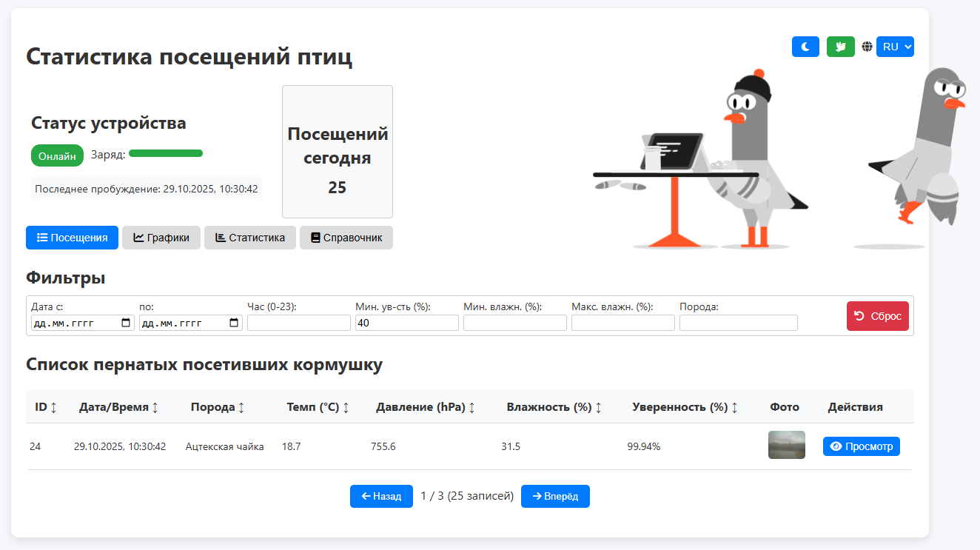Click the globe language icon

point(867,47)
